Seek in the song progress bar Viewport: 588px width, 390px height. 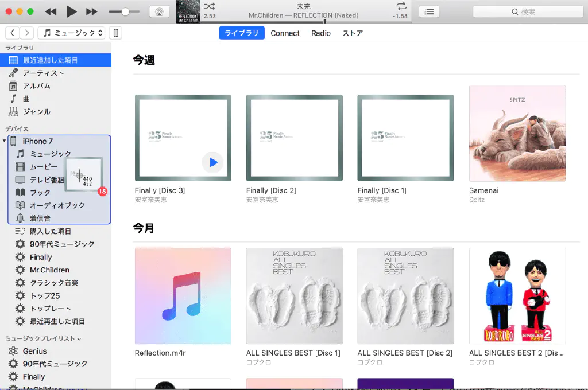[x=305, y=21]
